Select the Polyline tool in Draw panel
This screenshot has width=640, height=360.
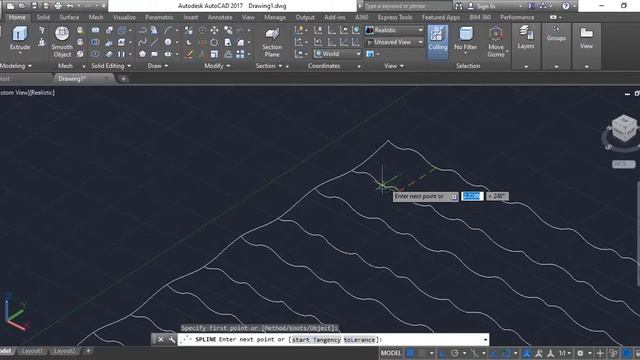(142, 30)
